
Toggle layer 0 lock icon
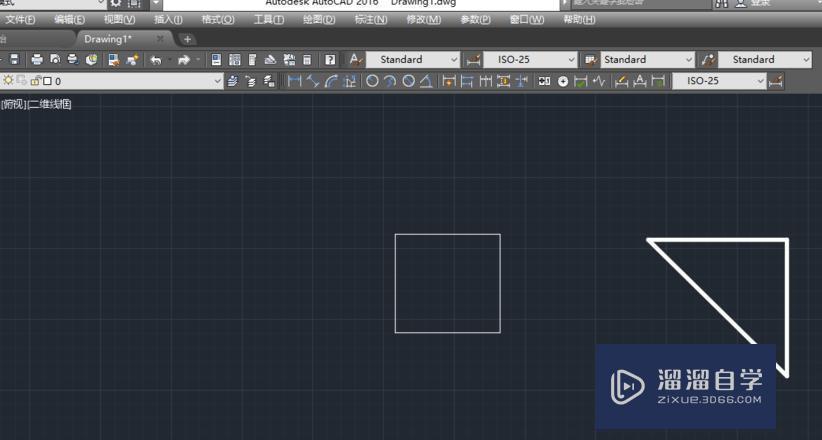(35, 81)
